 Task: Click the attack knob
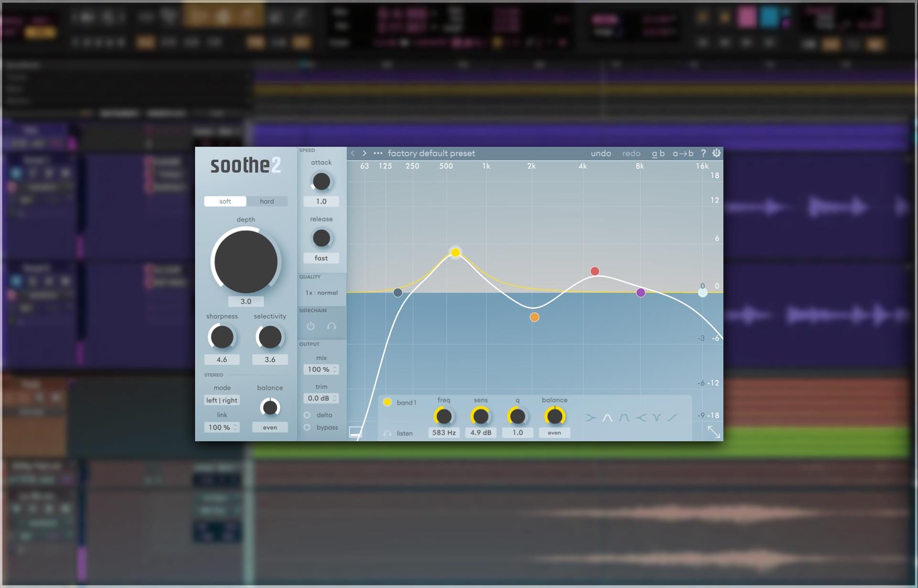(x=321, y=182)
